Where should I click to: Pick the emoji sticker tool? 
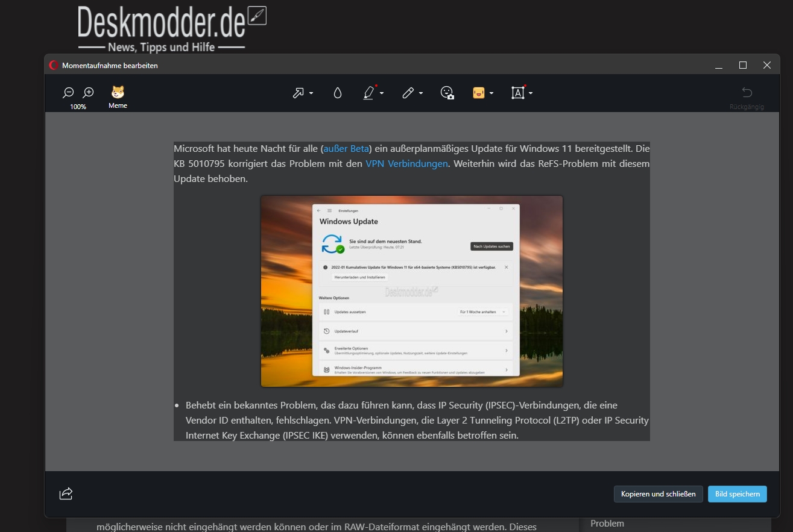479,93
